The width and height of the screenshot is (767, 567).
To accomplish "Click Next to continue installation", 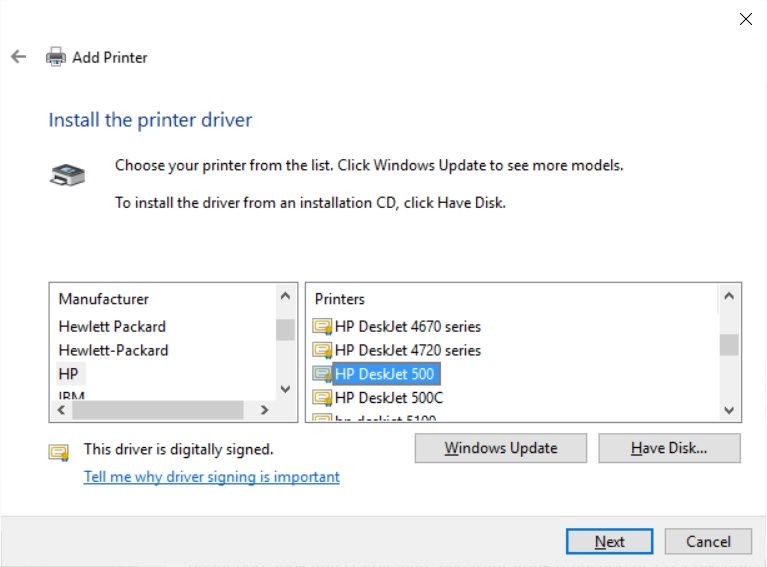I will pos(609,542).
